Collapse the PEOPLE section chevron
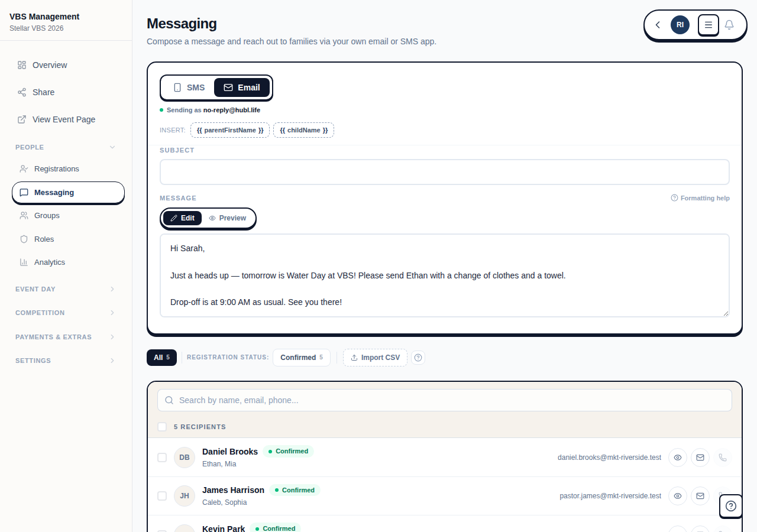The width and height of the screenshot is (757, 532). 112,147
